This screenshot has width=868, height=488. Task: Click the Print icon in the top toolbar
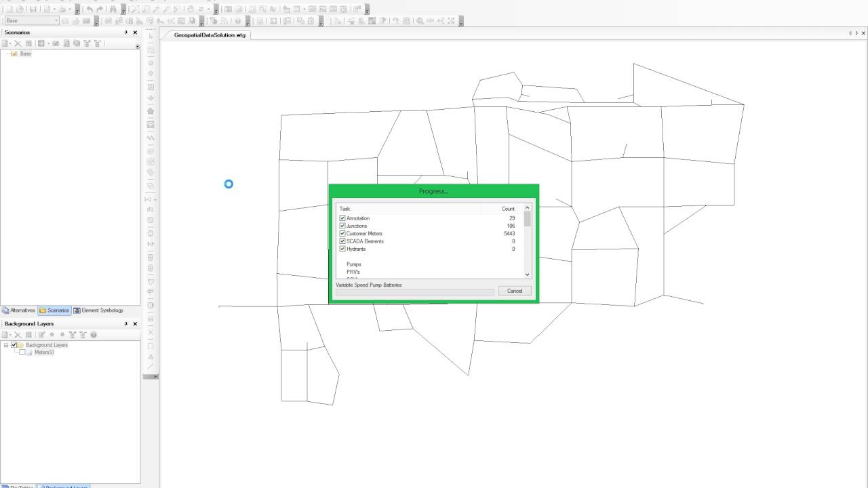(62, 9)
